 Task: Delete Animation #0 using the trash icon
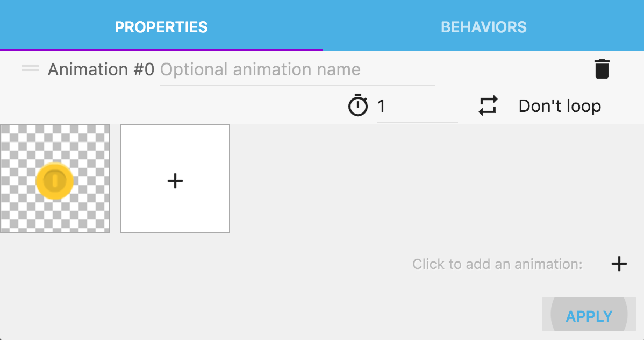[x=602, y=69]
